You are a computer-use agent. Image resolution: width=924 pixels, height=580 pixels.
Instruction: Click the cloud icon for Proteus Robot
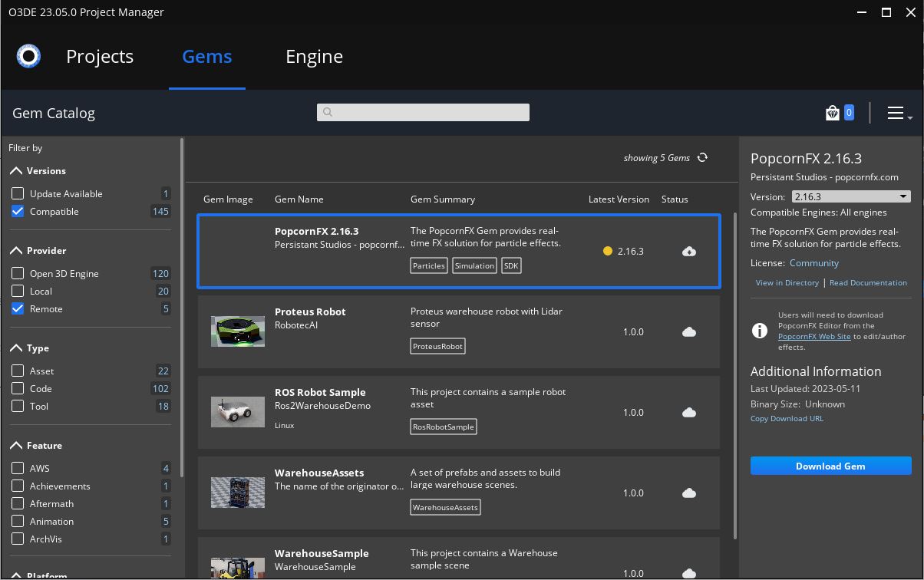688,331
